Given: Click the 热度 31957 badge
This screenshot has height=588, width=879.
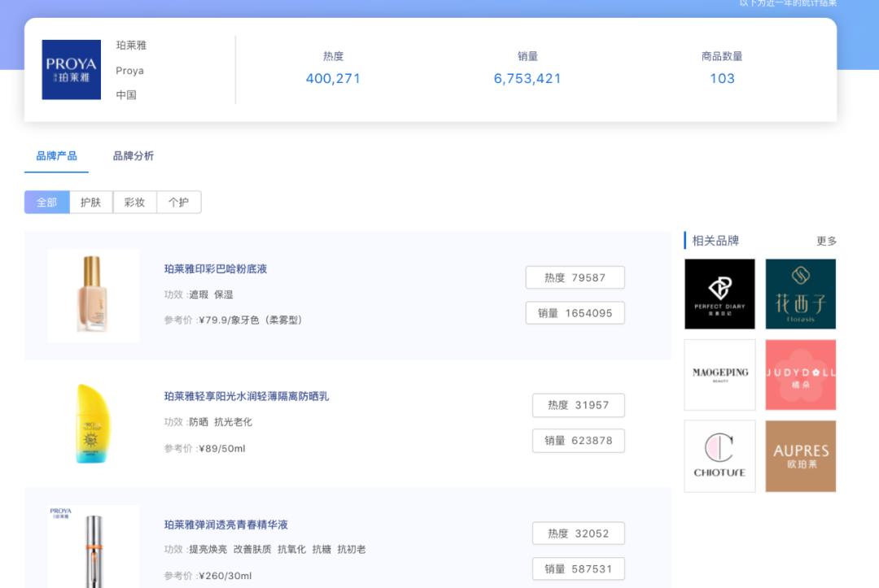Looking at the screenshot, I should click(x=579, y=406).
